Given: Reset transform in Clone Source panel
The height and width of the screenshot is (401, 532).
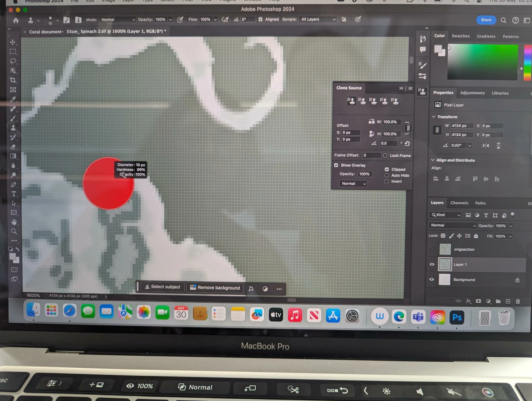Looking at the screenshot, I should coord(407,144).
